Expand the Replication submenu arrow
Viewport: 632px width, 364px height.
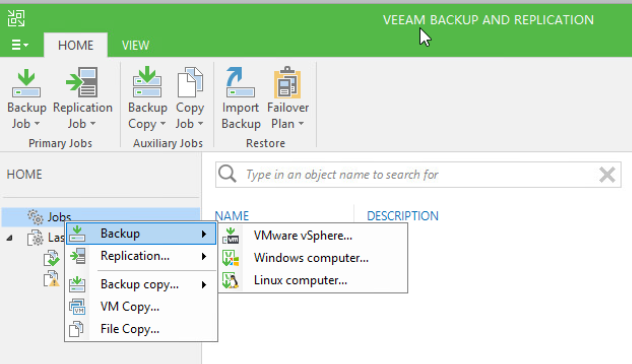(204, 256)
